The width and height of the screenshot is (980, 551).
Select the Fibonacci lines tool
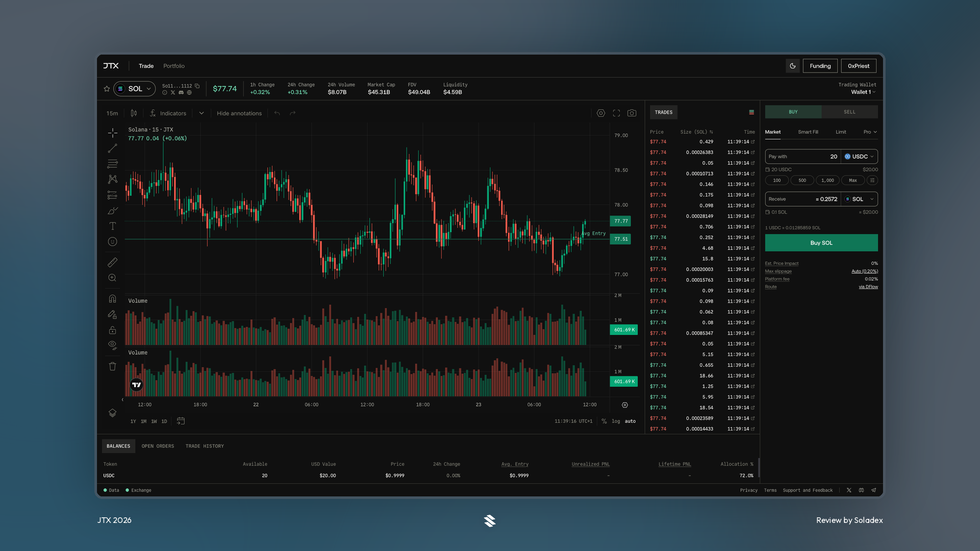[113, 164]
